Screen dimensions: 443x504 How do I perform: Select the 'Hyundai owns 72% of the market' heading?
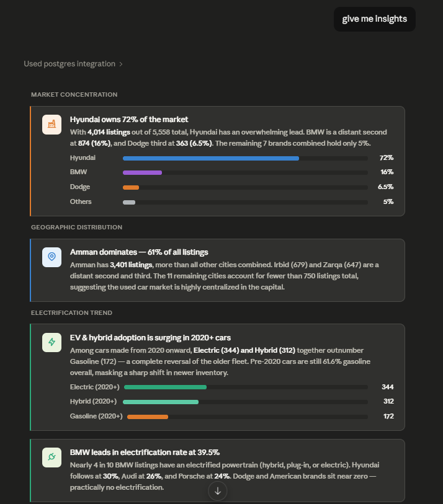(x=129, y=119)
